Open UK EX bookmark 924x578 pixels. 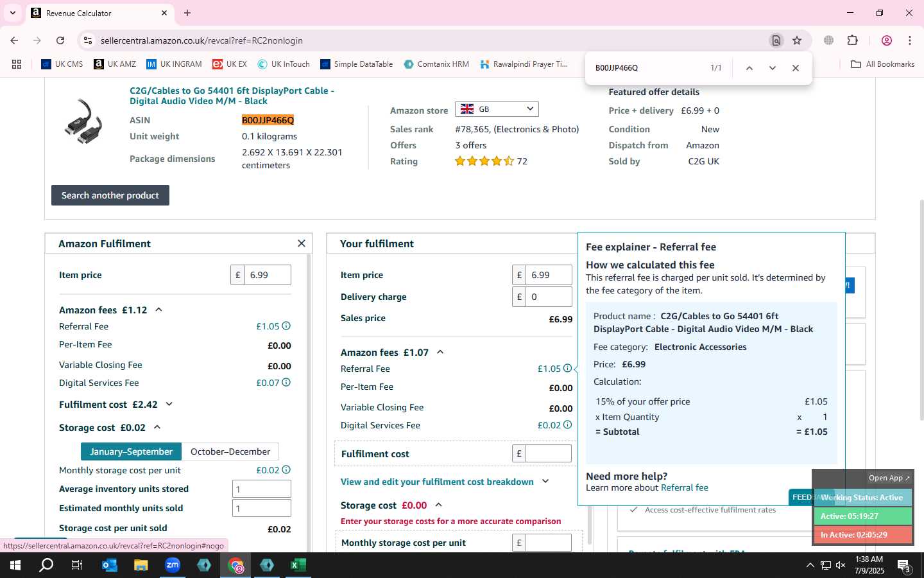(230, 64)
